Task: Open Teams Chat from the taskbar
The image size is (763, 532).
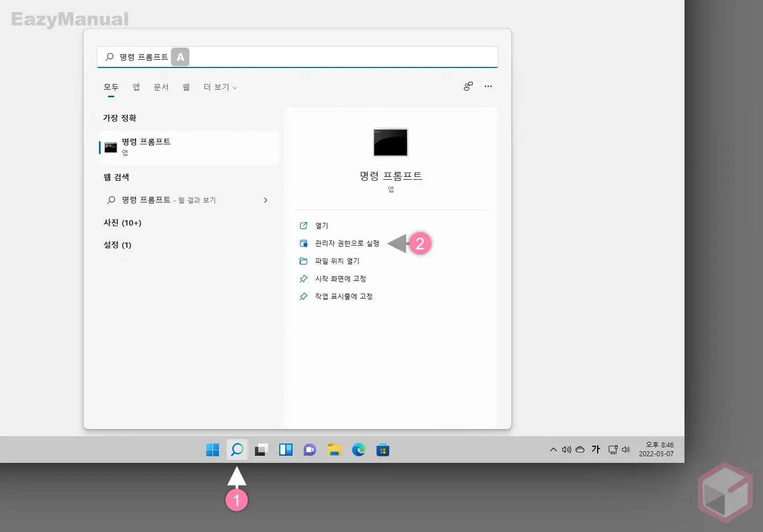Action: tap(310, 450)
